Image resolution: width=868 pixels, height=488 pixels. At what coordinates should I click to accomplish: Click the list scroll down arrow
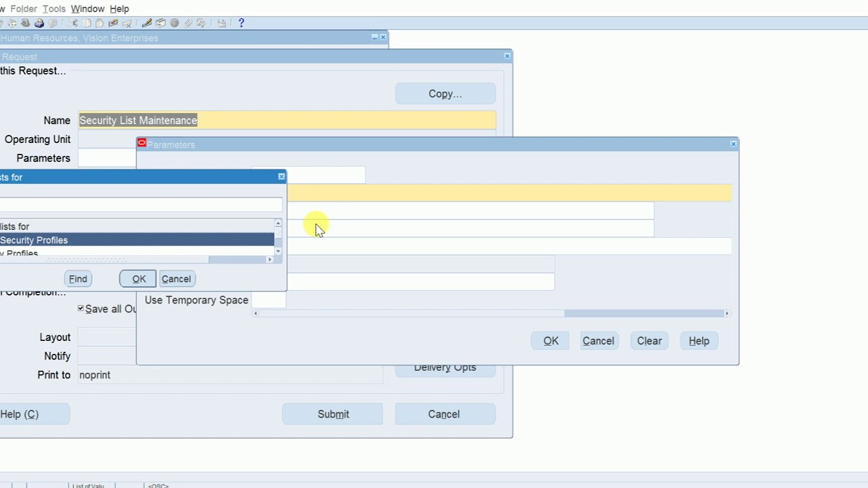tap(278, 251)
